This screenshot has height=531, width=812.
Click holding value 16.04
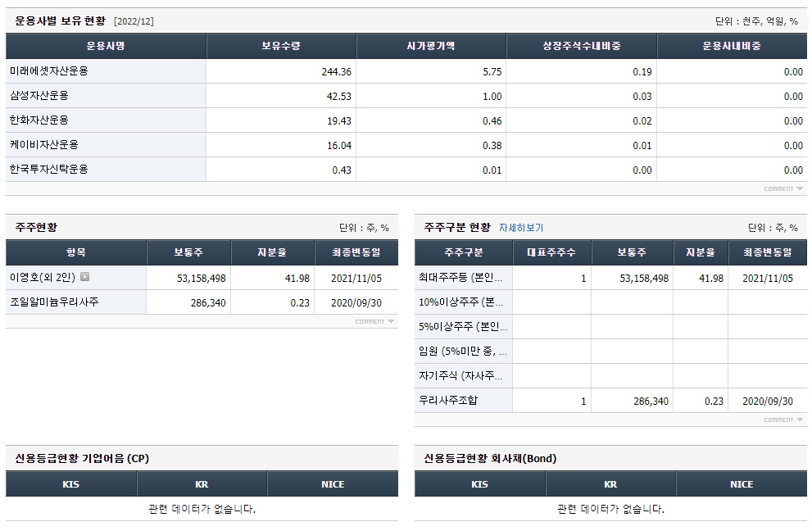click(x=338, y=146)
